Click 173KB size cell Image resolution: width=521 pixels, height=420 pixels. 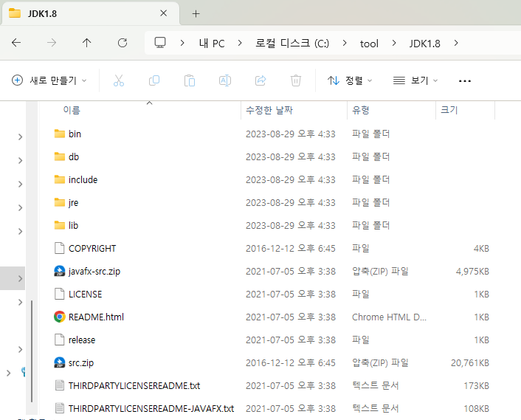coord(477,385)
